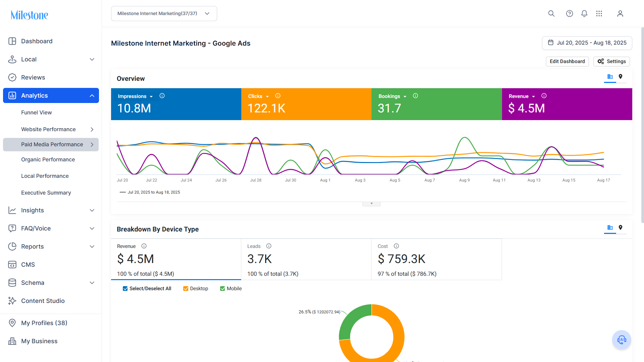
Task: Open the apps grid menu
Action: pos(599,13)
